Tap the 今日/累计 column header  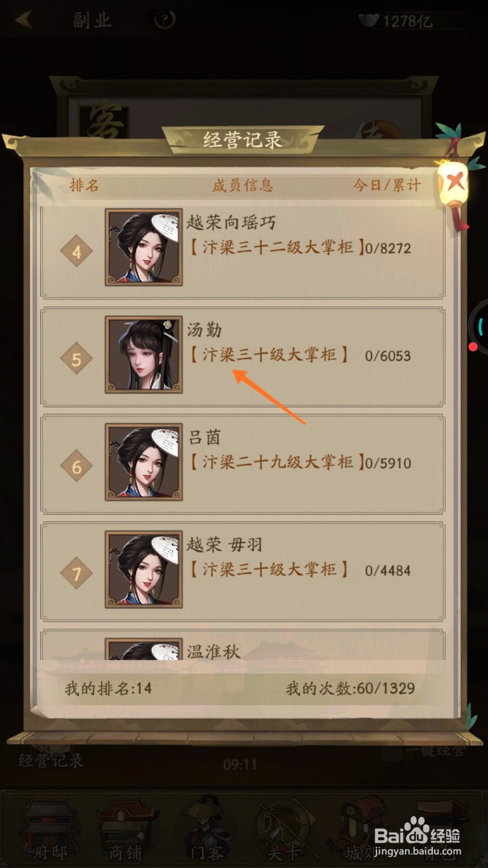[x=387, y=185]
